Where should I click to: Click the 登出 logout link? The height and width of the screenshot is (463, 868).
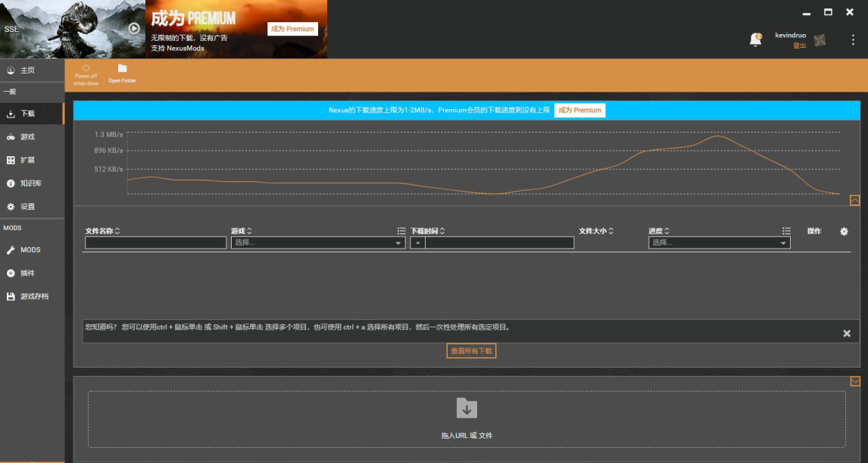tap(799, 46)
